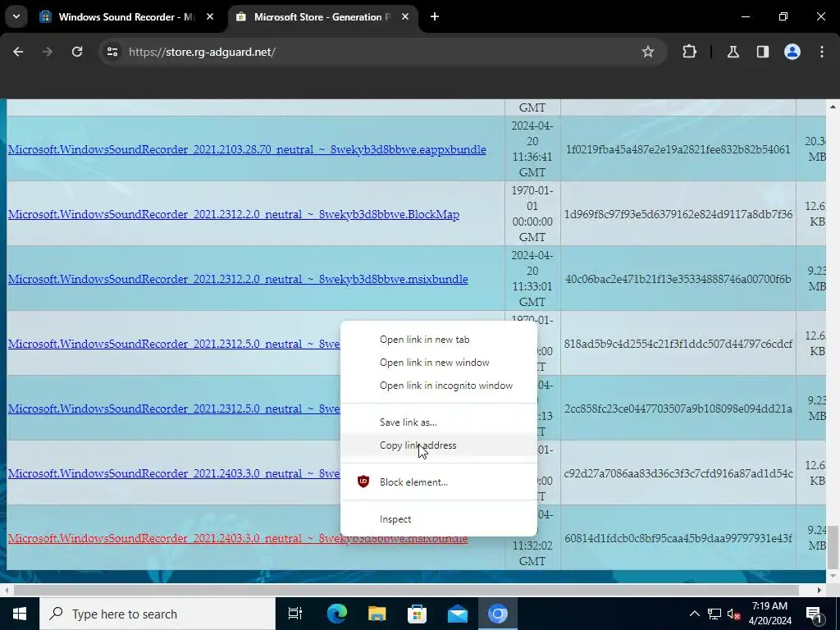Click hash 40c06bac2e471b21f13e35334888746a00700f6b
The height and width of the screenshot is (630, 840).
678,279
